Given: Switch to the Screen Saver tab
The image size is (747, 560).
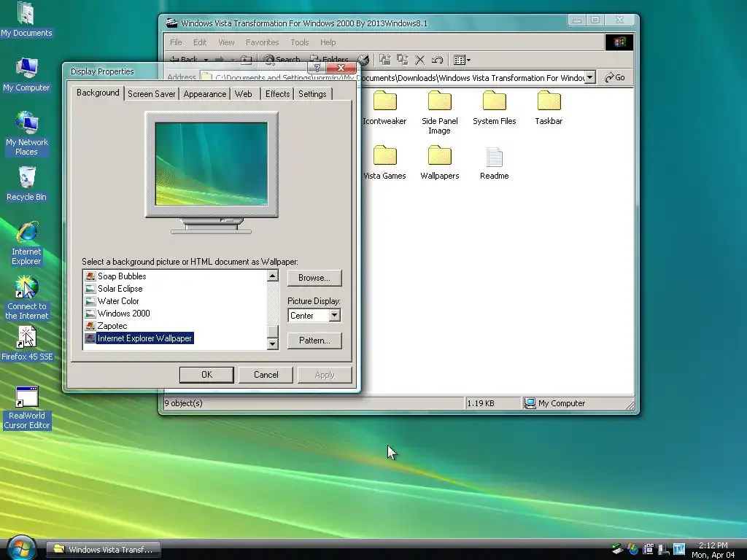Looking at the screenshot, I should pyautogui.click(x=152, y=94).
